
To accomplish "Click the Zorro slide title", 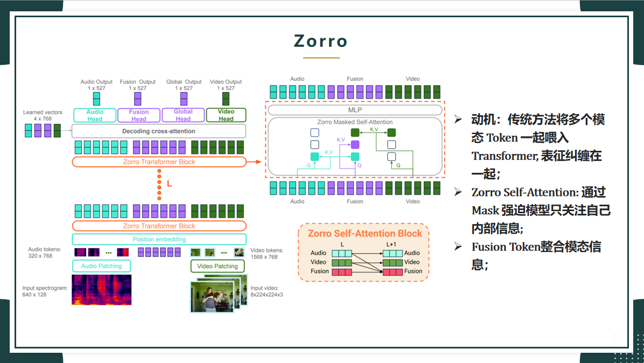I will point(321,41).
